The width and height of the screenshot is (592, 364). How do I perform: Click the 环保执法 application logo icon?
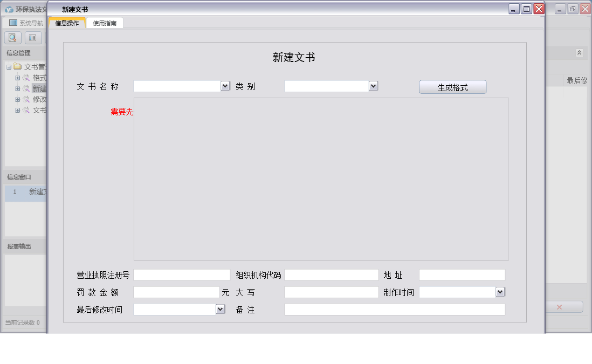click(x=8, y=8)
